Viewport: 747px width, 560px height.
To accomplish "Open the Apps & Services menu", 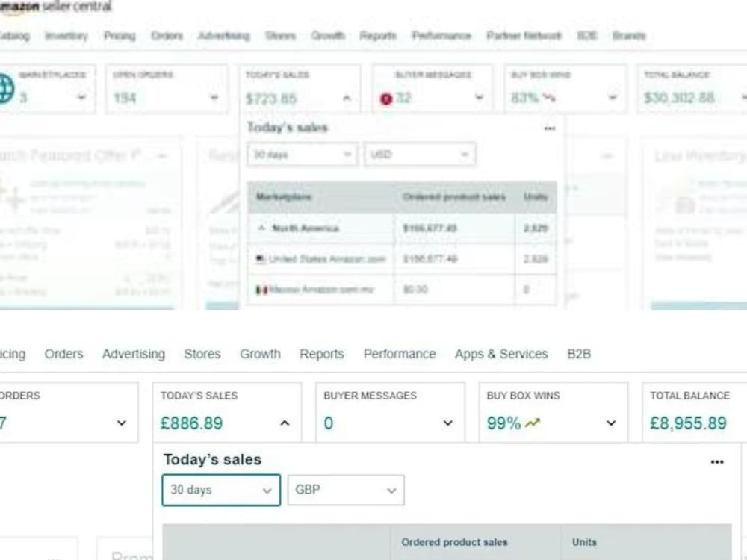I will tap(501, 354).
